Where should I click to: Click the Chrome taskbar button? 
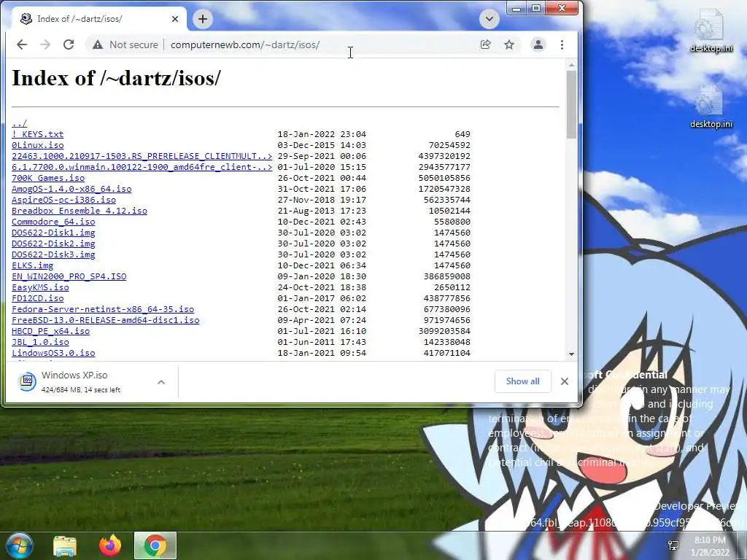point(155,545)
